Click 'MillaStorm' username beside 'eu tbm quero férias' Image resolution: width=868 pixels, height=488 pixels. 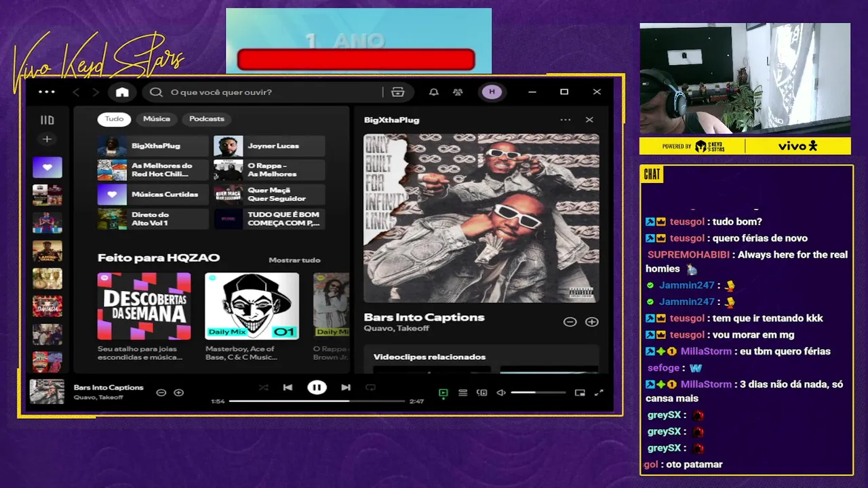tap(706, 351)
